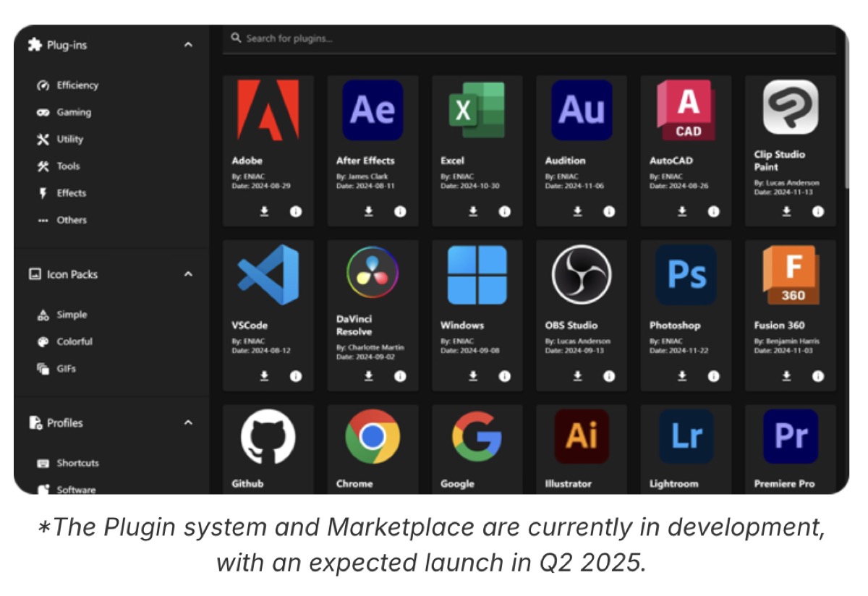Select the Effects category
The image size is (868, 596).
[x=71, y=193]
